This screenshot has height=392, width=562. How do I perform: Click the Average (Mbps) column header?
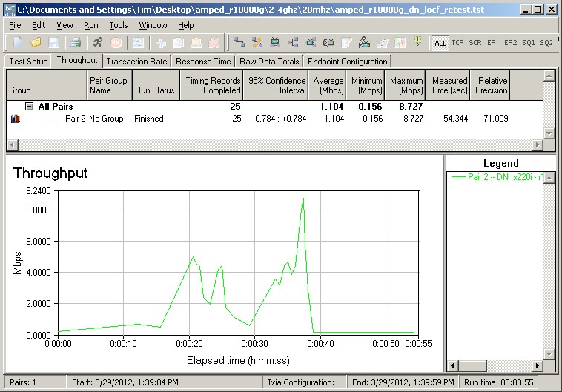tap(328, 85)
